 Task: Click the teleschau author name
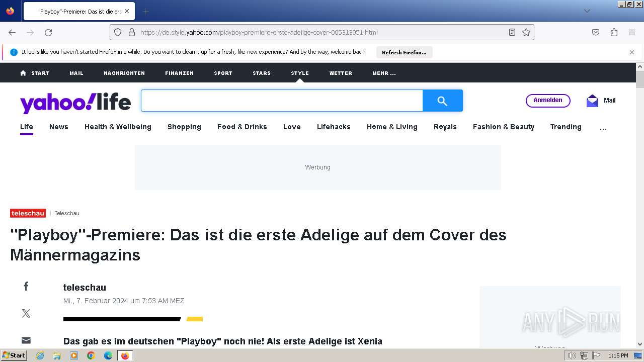point(85,288)
